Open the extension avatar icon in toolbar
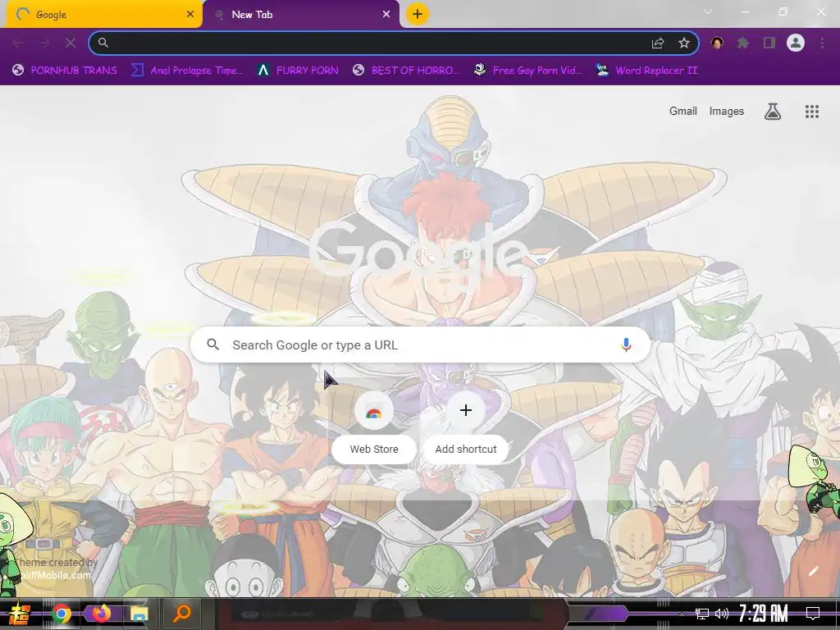Image resolution: width=840 pixels, height=630 pixels. [717, 43]
